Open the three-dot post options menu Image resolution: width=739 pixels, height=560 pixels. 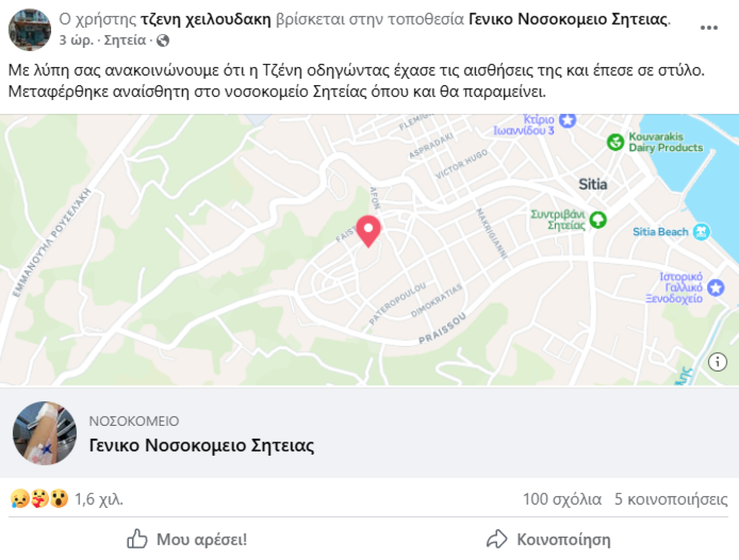(709, 28)
